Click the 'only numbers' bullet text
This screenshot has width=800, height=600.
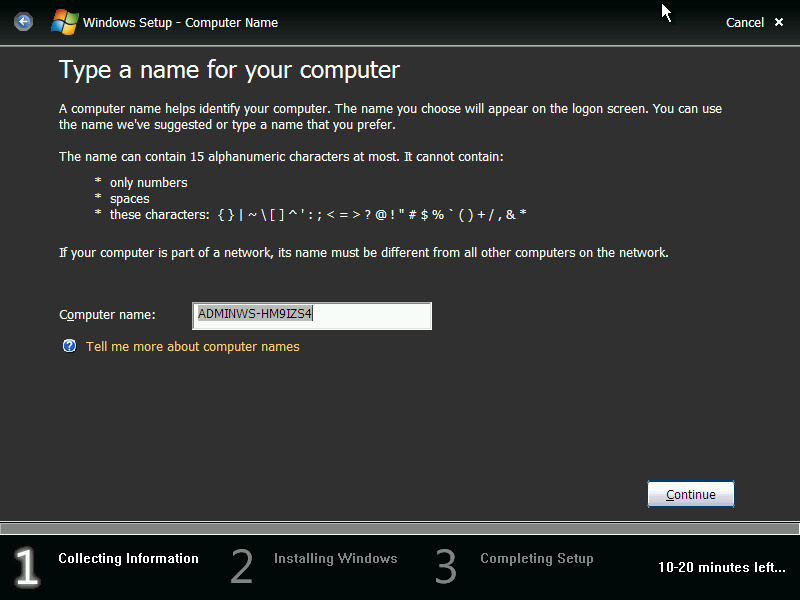point(148,183)
